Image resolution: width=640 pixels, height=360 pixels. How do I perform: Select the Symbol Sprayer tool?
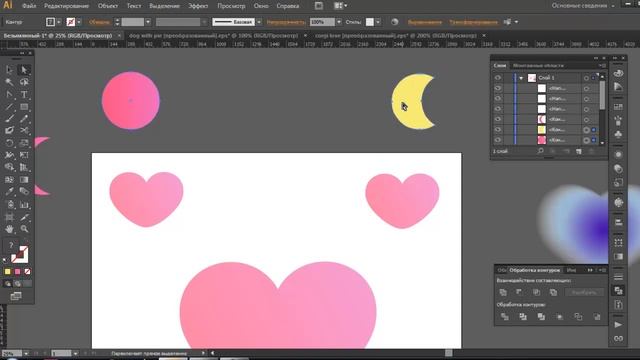tap(9, 204)
